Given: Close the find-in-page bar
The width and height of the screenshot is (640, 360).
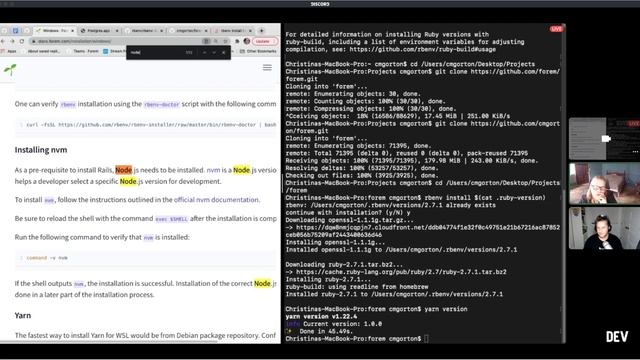Looking at the screenshot, I should pyautogui.click(x=224, y=53).
